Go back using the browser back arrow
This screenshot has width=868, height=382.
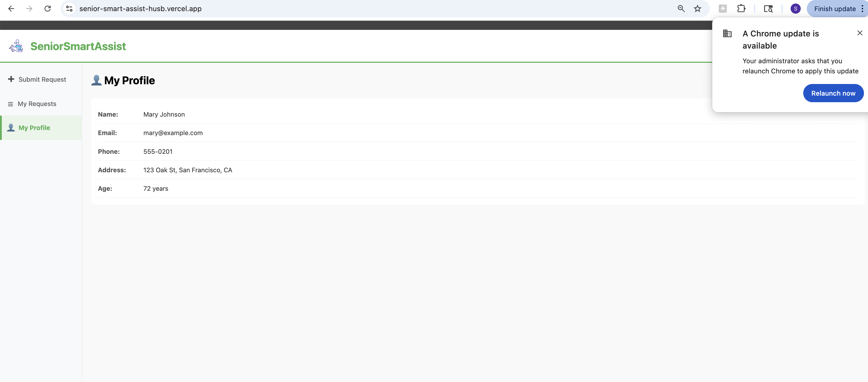click(11, 9)
